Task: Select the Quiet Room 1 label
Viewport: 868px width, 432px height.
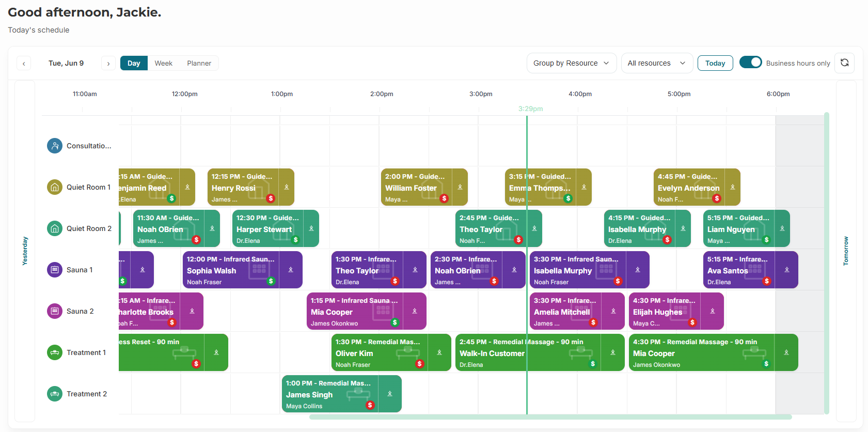Action: (88, 187)
